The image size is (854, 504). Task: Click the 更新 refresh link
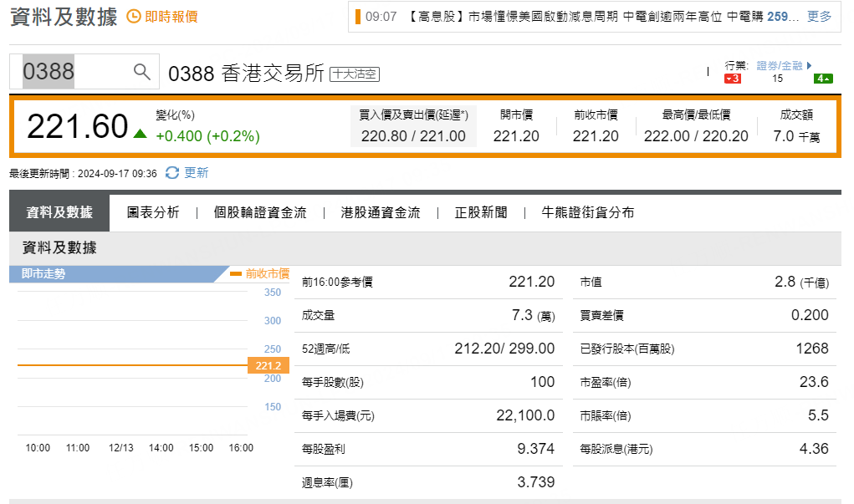coord(196,172)
